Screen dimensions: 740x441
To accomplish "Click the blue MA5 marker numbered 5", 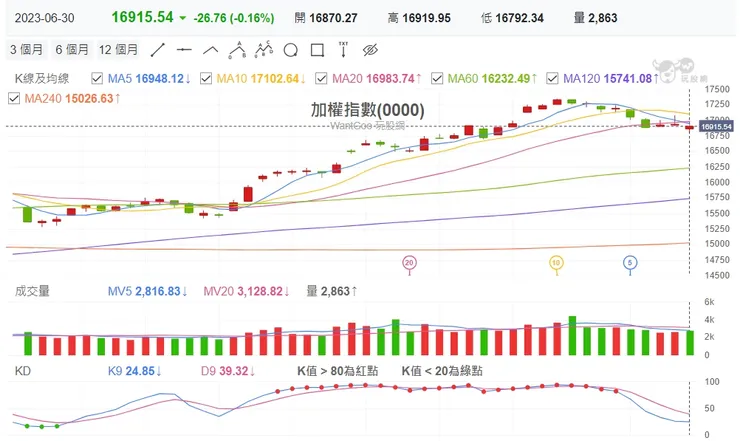I will (630, 263).
